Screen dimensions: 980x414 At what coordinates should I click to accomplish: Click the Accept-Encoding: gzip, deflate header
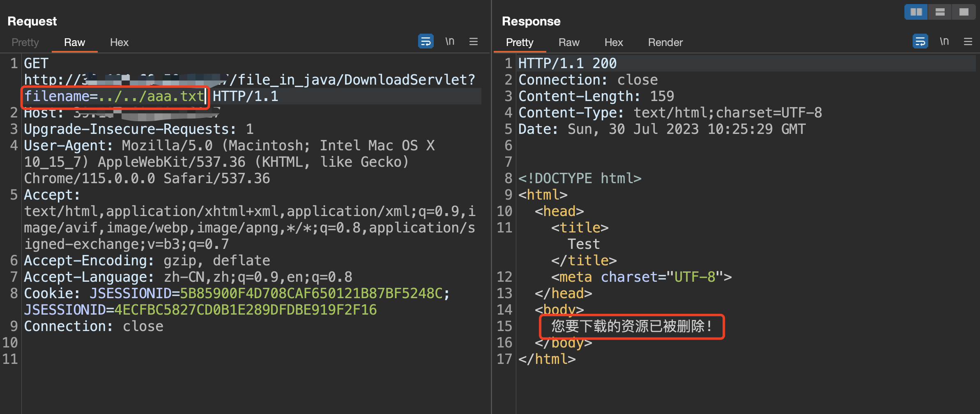pyautogui.click(x=147, y=260)
